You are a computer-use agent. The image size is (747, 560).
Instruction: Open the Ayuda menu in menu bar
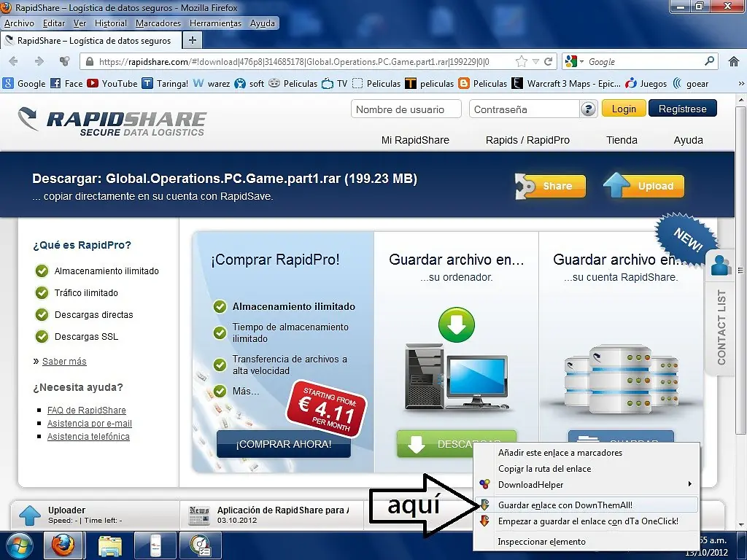(x=263, y=23)
